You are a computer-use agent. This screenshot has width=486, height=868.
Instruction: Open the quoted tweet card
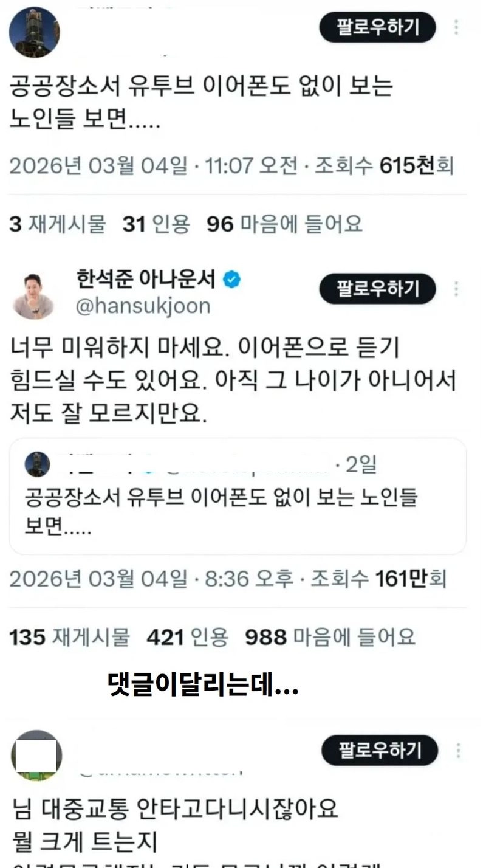[238, 496]
